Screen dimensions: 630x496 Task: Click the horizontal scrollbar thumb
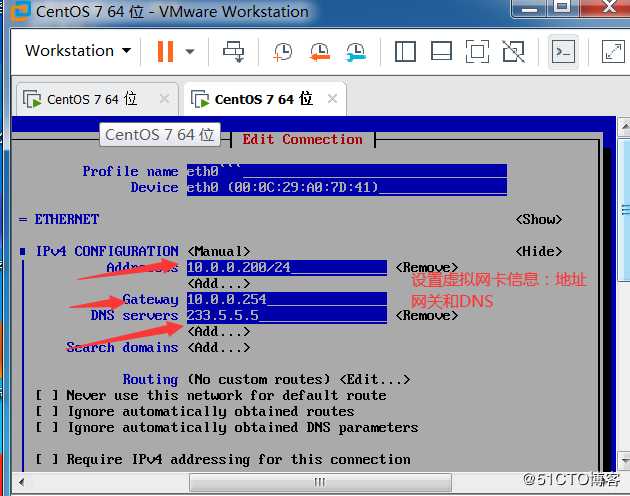(x=320, y=482)
